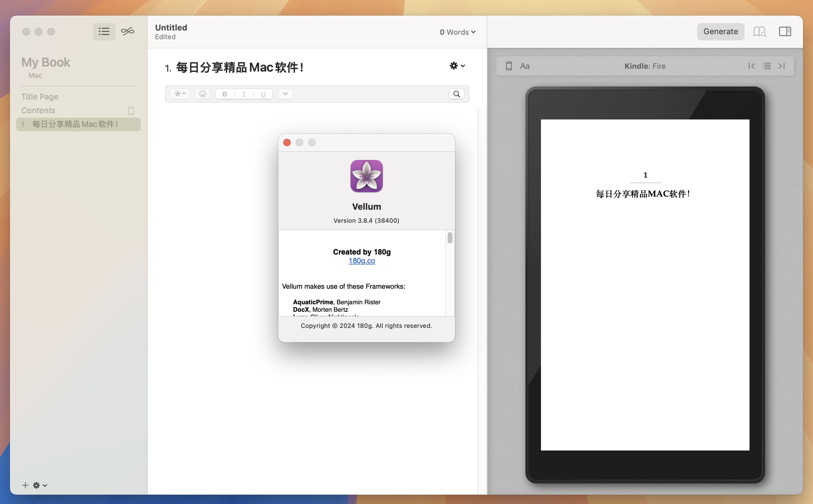The image size is (813, 504).
Task: Click the Generate button top right
Action: pyautogui.click(x=721, y=31)
